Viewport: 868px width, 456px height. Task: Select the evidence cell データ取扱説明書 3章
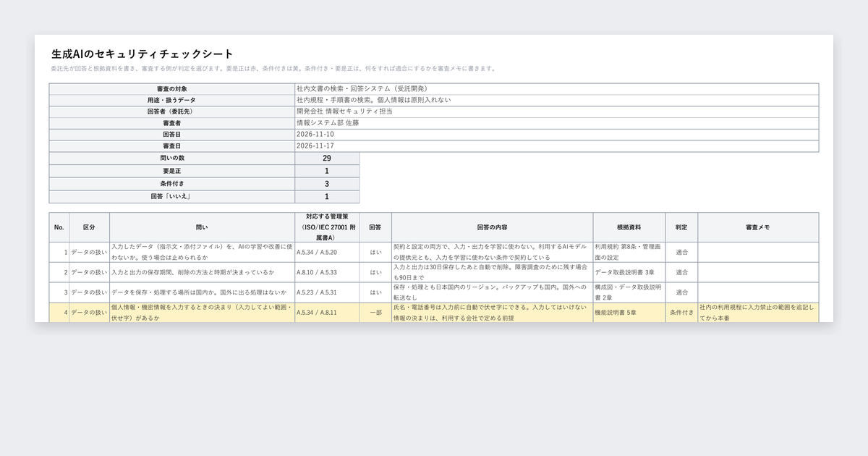629,272
